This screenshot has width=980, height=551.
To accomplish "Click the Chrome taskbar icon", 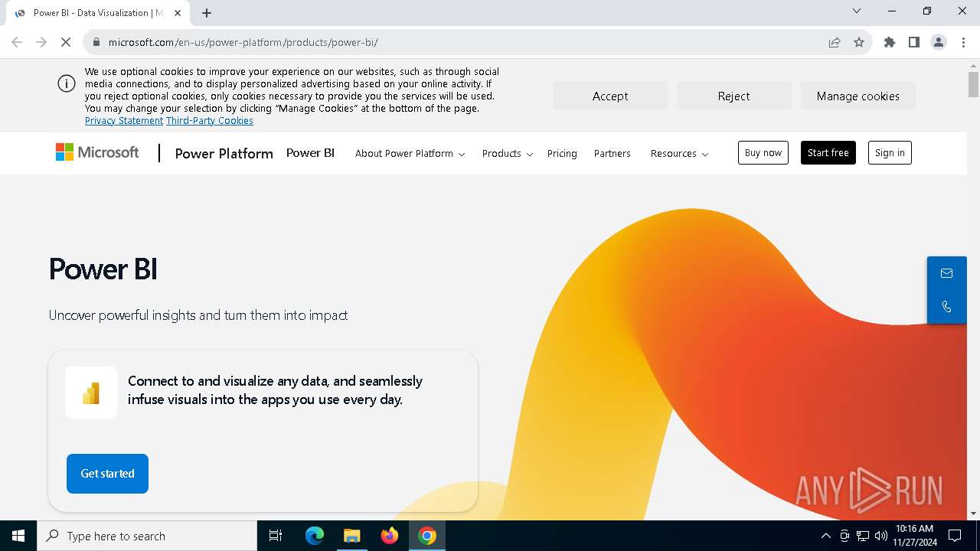I will (x=427, y=536).
